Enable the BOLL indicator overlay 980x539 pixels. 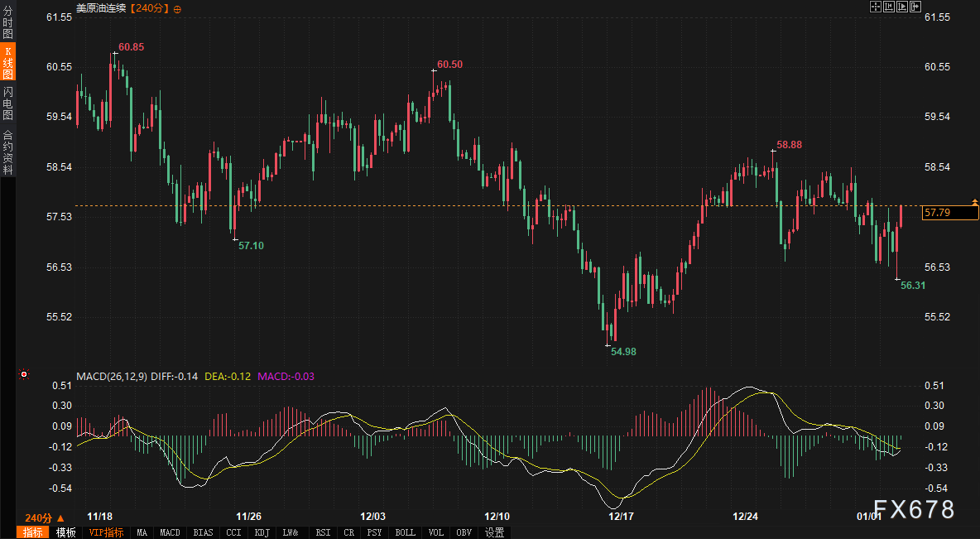coord(405,532)
